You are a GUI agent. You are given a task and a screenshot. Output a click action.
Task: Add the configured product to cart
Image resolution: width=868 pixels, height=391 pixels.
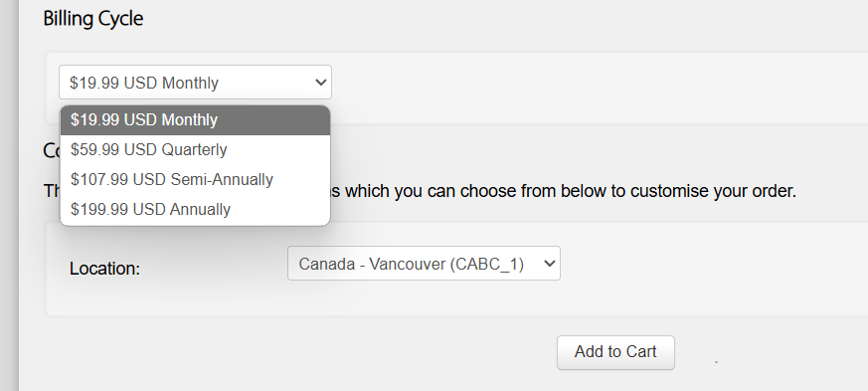pos(615,352)
